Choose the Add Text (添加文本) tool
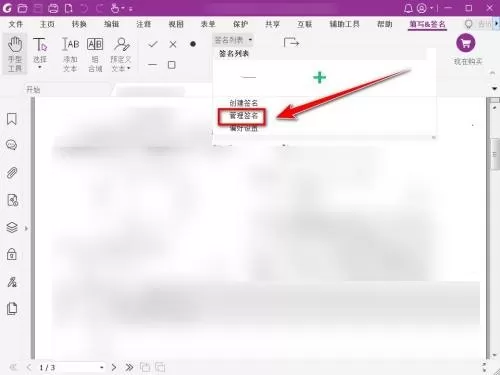 coord(70,54)
